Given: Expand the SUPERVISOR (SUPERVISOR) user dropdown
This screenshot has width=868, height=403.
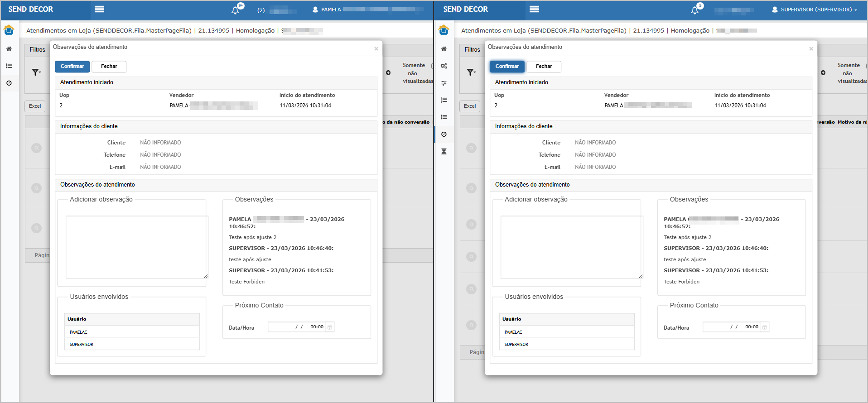Looking at the screenshot, I should (815, 10).
